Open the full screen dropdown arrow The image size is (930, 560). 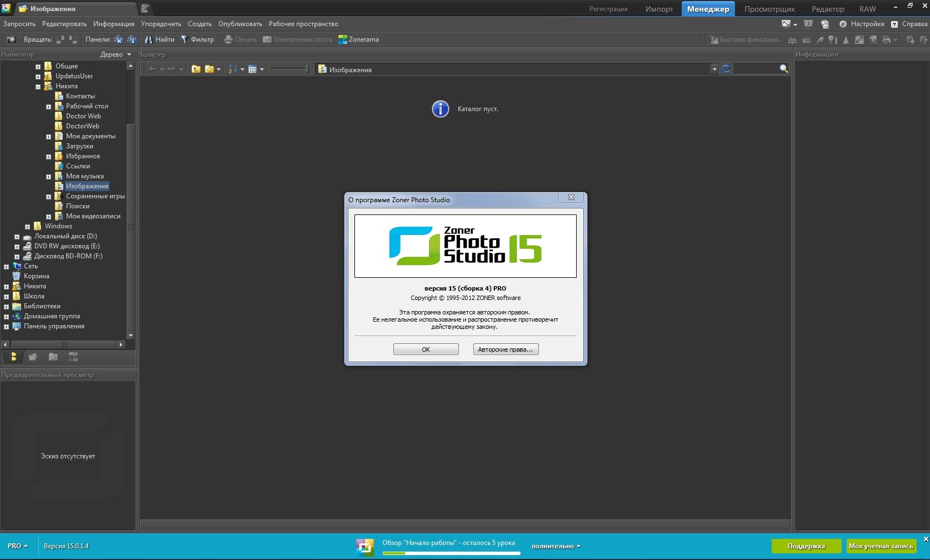pyautogui.click(x=795, y=24)
